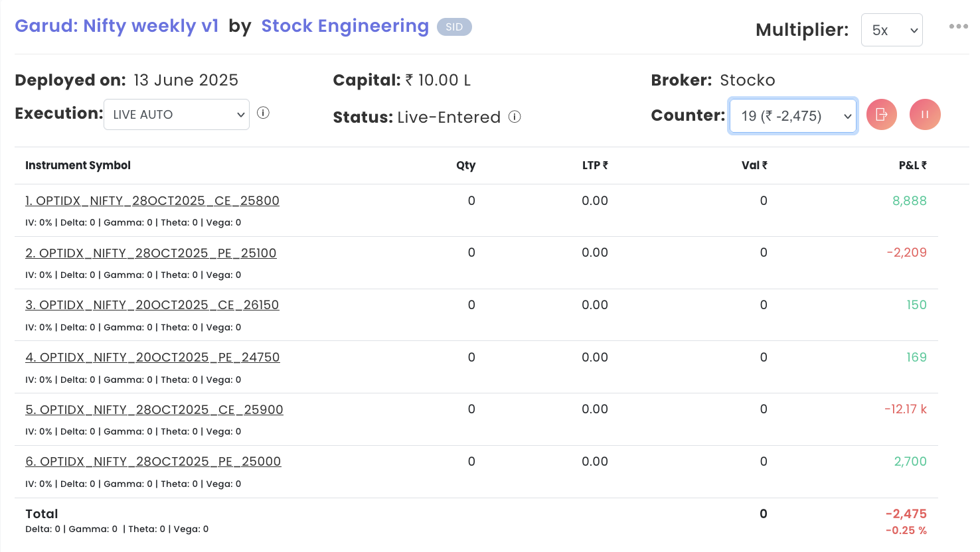
Task: Open the 28OCT2025 CE 25800 instrument
Action: point(152,200)
